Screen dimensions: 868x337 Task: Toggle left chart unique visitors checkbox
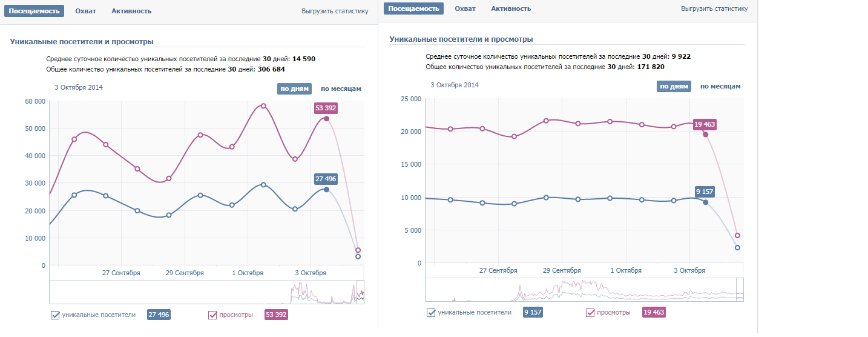tap(56, 315)
